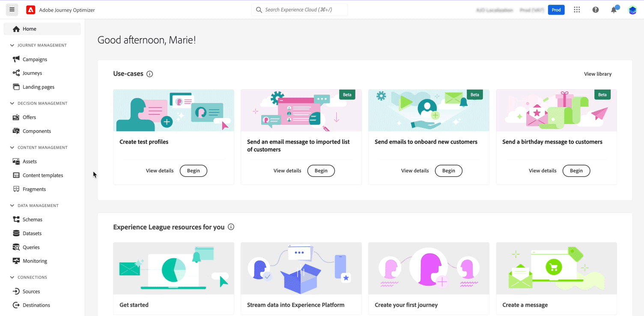Screen dimensions: 644x316
Task: Open the notifications bell
Action: pos(614,10)
